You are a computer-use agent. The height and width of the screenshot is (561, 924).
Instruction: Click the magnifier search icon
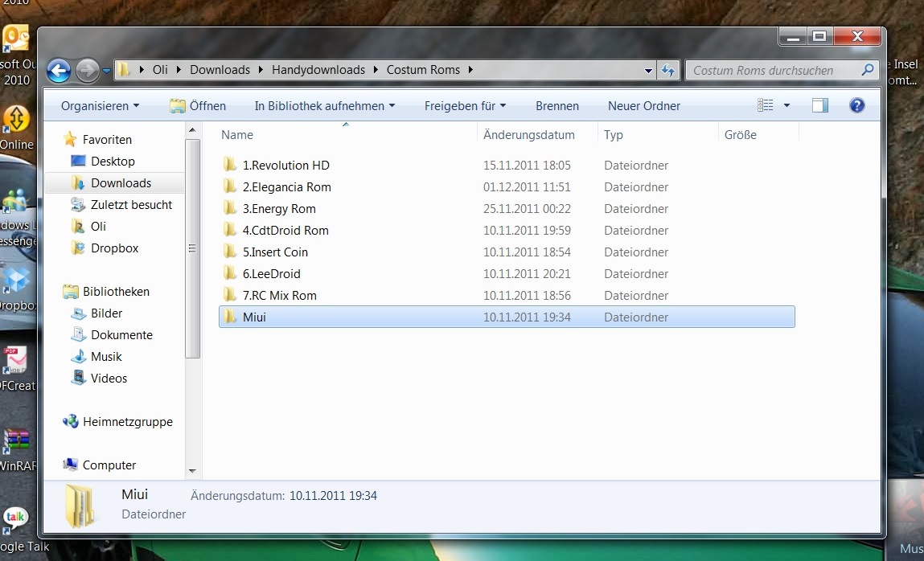[868, 70]
